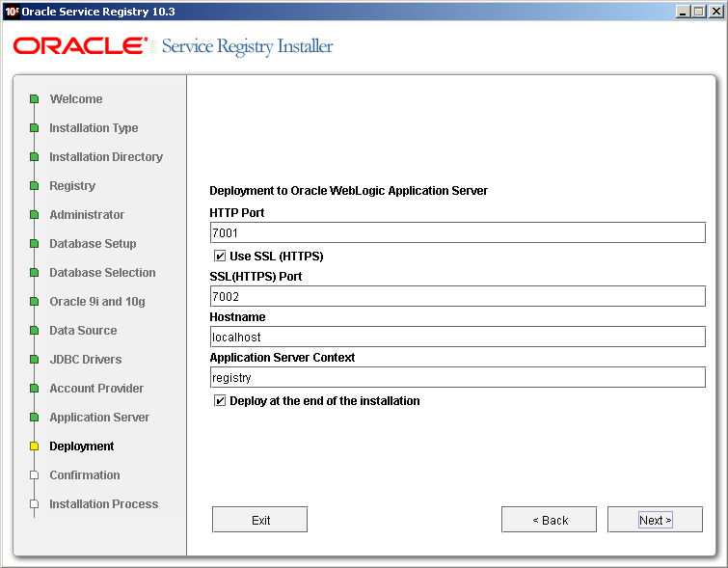Click the Data Source step marker
The image size is (728, 568).
pos(34,330)
